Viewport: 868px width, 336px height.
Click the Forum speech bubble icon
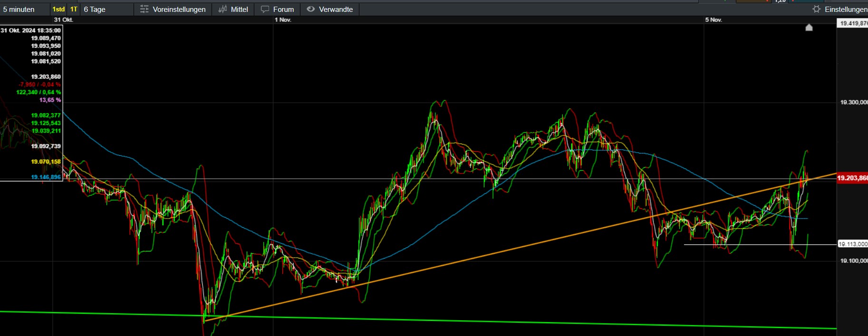(265, 10)
